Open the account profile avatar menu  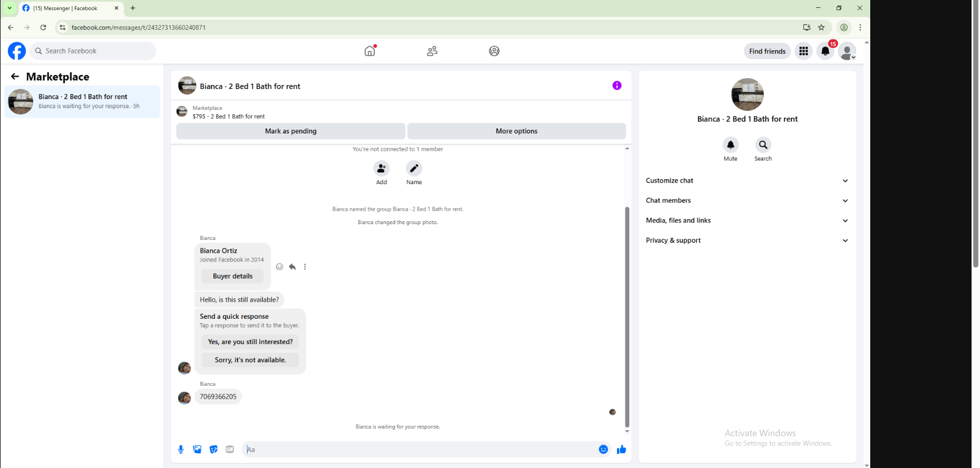pos(847,51)
